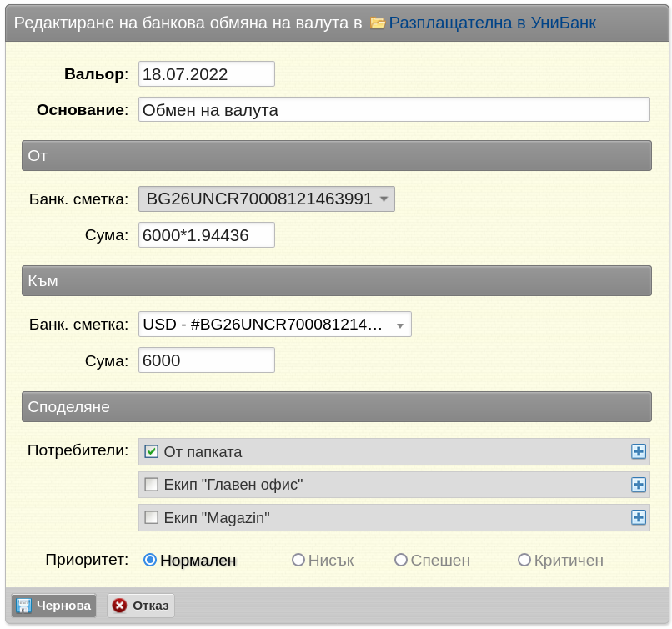Check the Екип "Главен офис" checkbox

tap(151, 485)
